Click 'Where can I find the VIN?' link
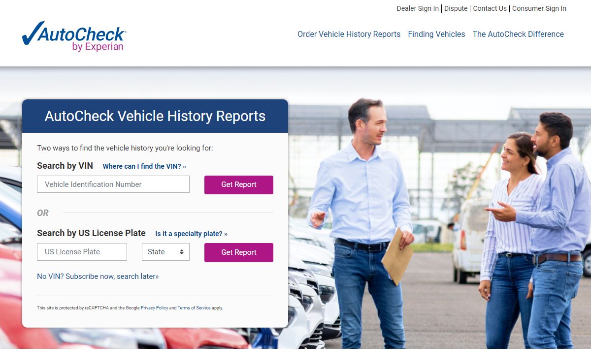 144,166
